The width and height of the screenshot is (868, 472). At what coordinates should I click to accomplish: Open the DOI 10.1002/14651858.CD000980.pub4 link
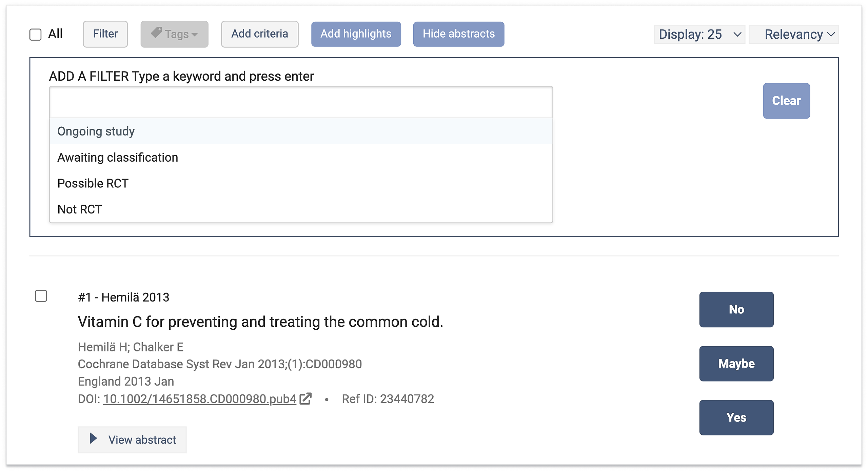coord(200,399)
